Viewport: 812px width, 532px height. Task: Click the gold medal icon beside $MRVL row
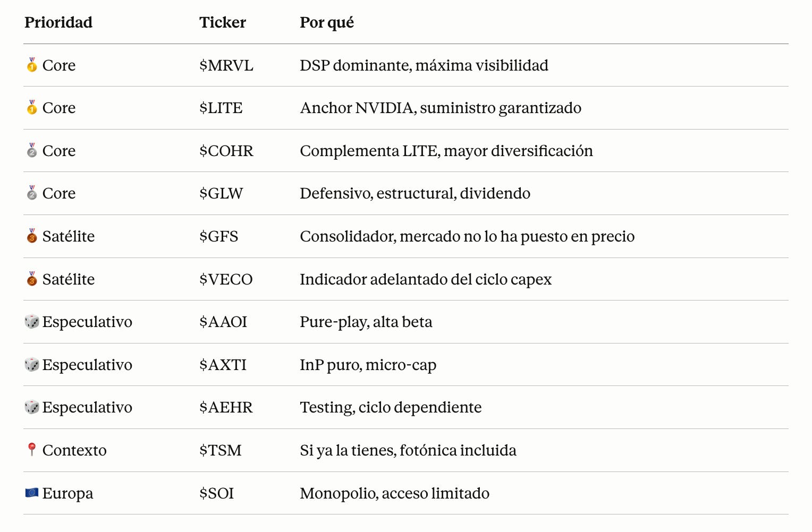click(x=32, y=65)
